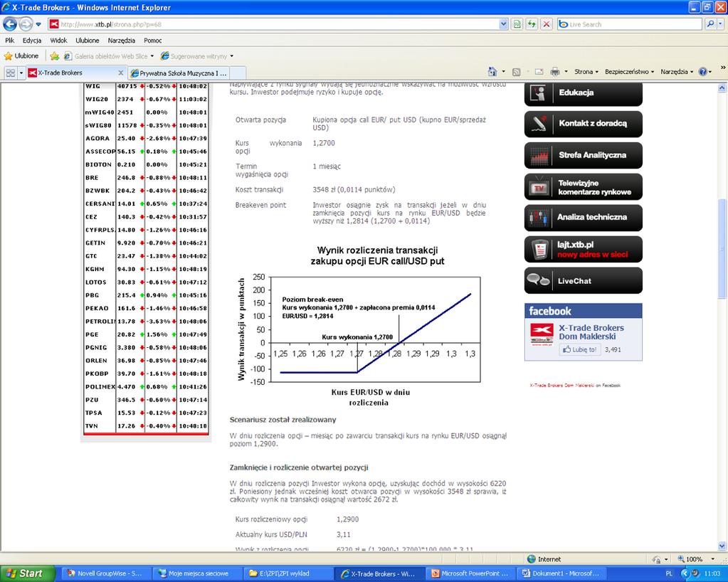Open the Edycja menu
This screenshot has height=582, width=728.
coord(32,41)
